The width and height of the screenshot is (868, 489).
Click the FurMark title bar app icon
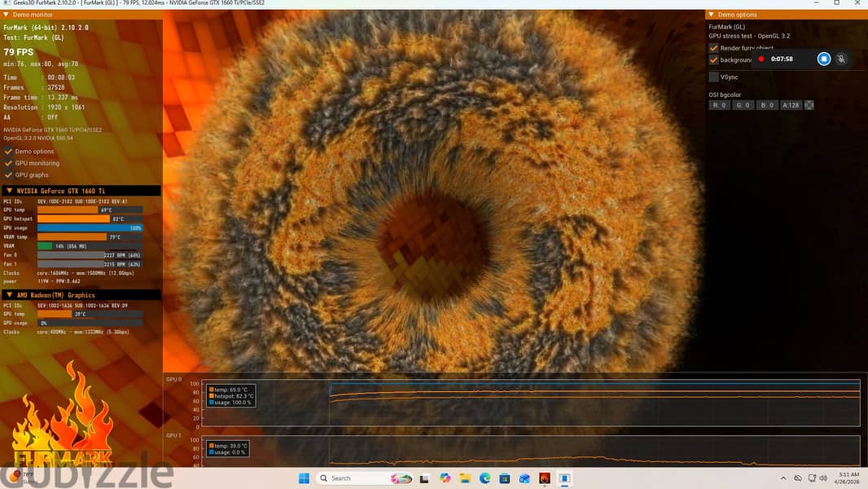(7, 2)
